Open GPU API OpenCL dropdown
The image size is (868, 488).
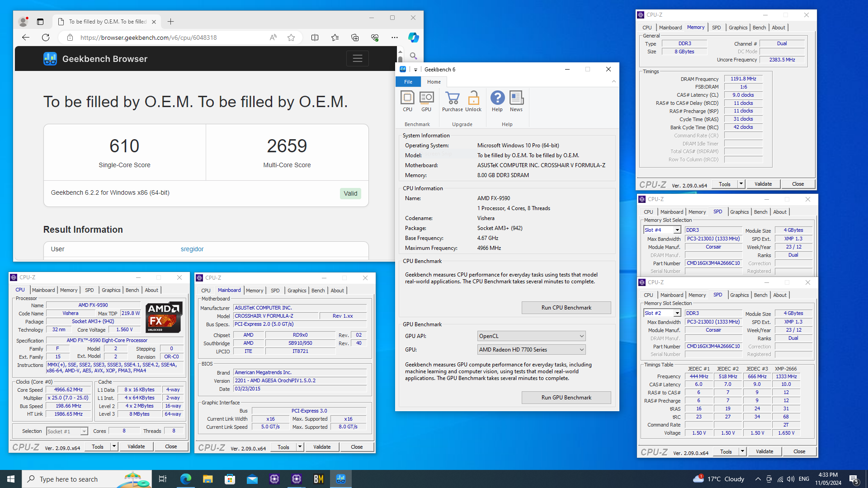point(531,336)
